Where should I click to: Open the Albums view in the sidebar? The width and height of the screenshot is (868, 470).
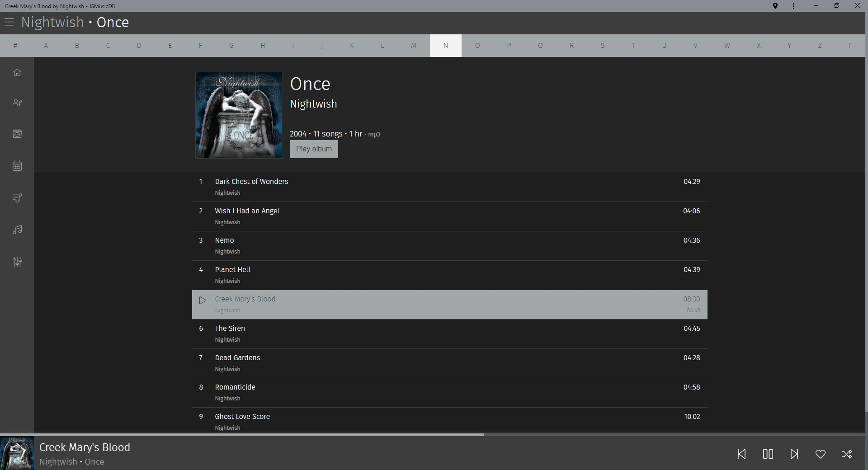point(17,134)
